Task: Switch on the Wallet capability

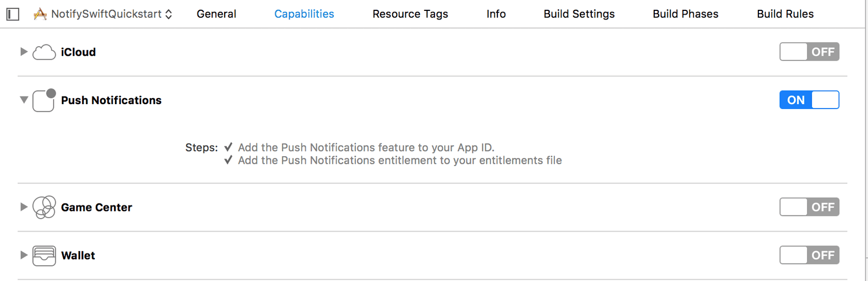Action: (x=809, y=255)
